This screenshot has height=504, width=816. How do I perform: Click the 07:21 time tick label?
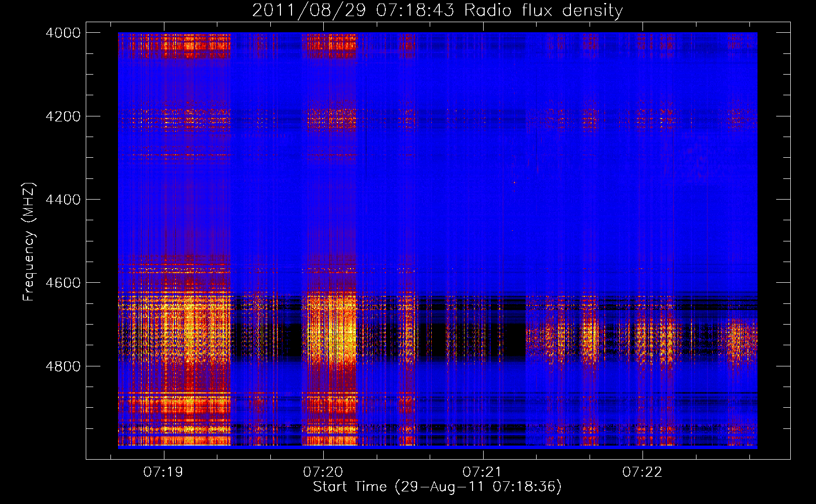(483, 472)
